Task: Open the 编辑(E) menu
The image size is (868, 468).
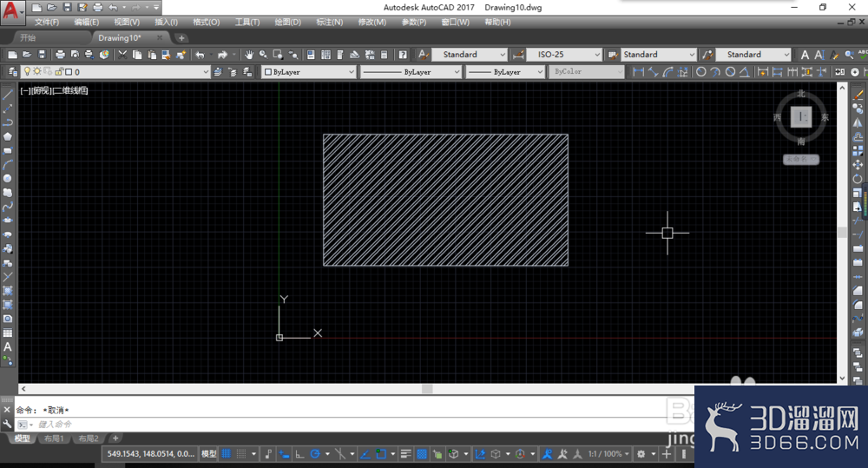Action: pyautogui.click(x=86, y=23)
